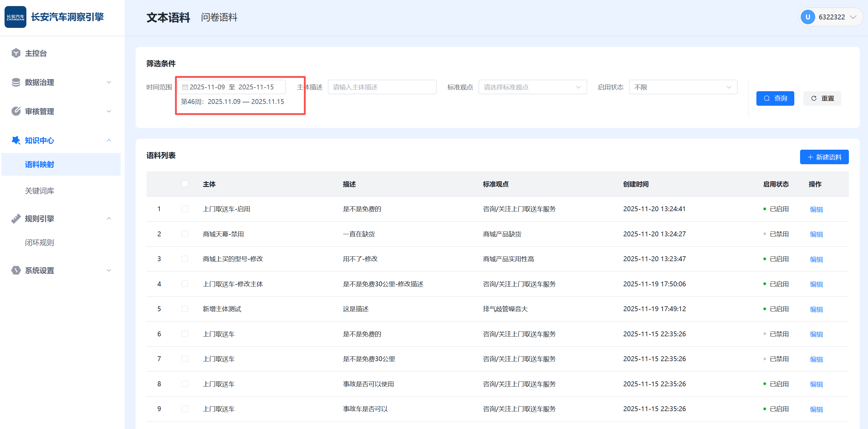Viewport: 868px width, 429px height.
Task: Switch to the 问卷语料 tab
Action: pyautogui.click(x=219, y=17)
